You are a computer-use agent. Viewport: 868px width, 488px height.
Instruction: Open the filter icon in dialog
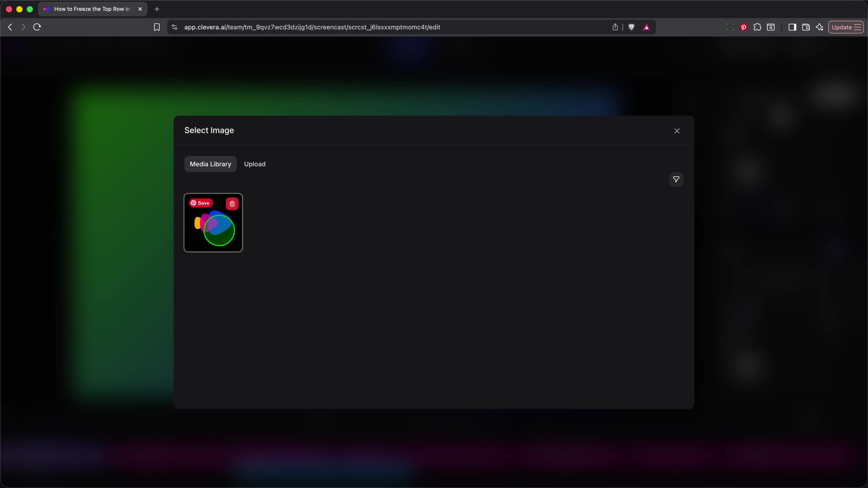(x=676, y=179)
